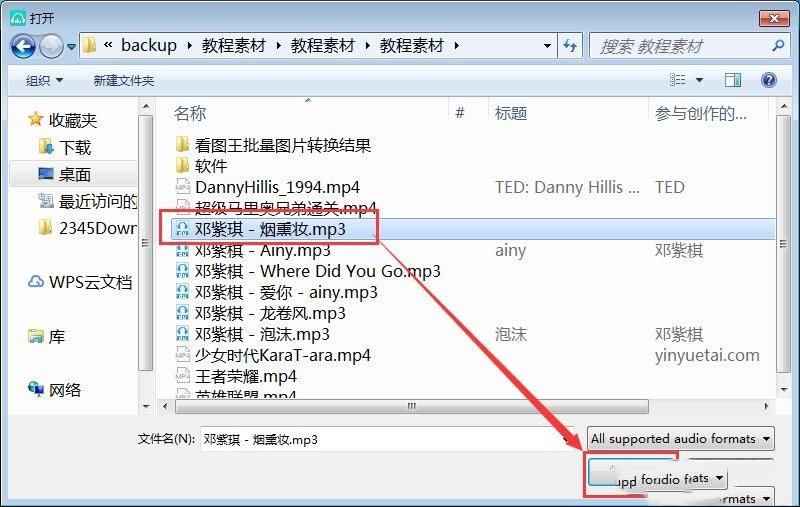Click the search magnifier icon
The width and height of the screenshot is (800, 507).
pyautogui.click(x=778, y=46)
